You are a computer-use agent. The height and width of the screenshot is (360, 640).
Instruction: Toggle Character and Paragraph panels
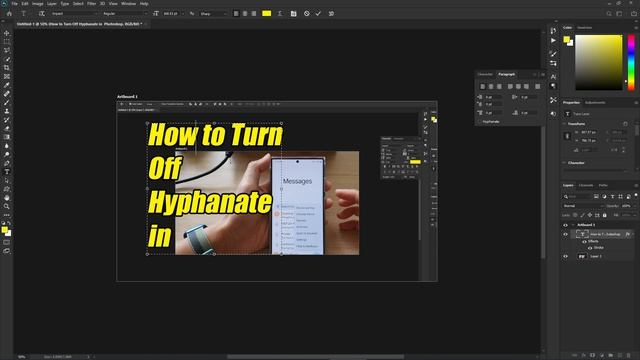(x=293, y=13)
